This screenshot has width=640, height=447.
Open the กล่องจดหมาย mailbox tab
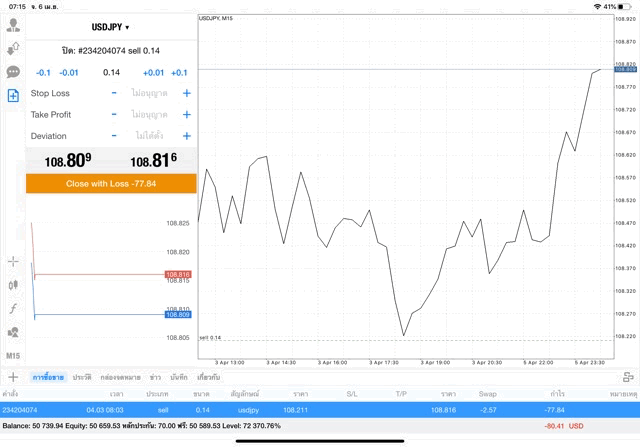(x=120, y=377)
